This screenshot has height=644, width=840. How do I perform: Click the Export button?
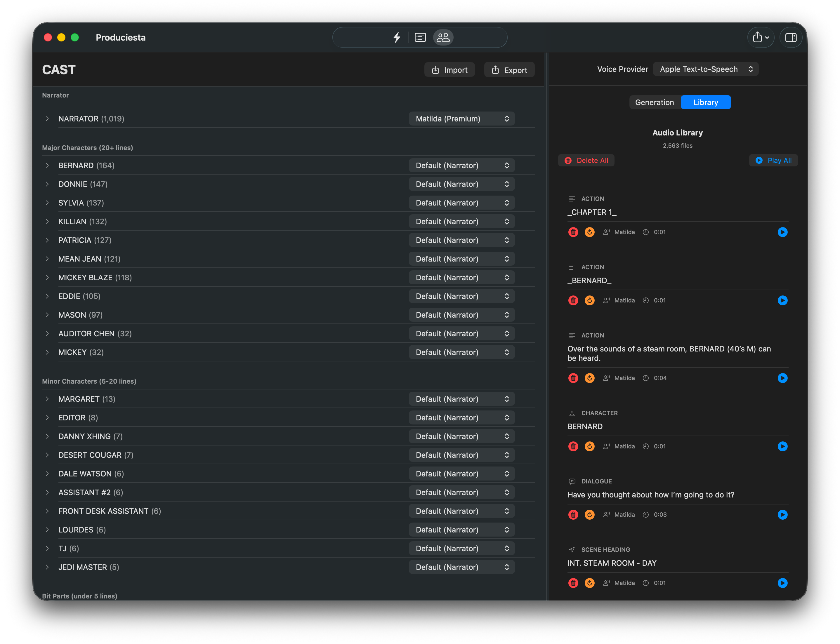click(x=509, y=70)
